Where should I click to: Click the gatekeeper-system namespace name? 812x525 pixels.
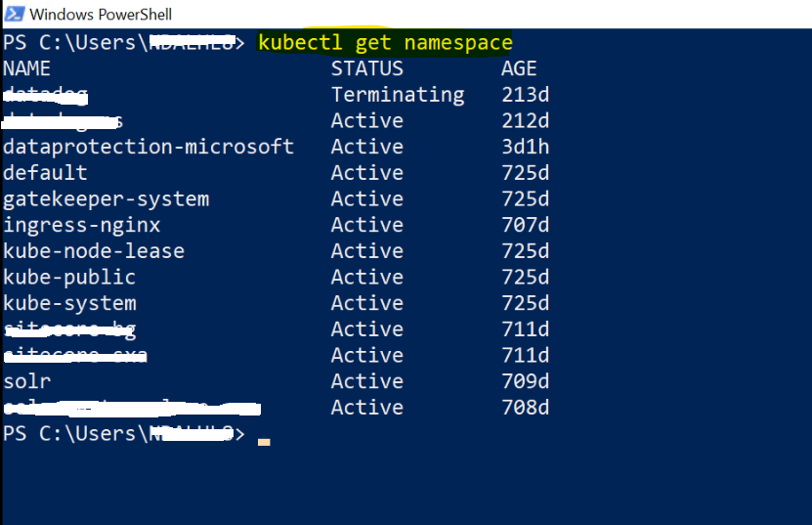click(107, 199)
